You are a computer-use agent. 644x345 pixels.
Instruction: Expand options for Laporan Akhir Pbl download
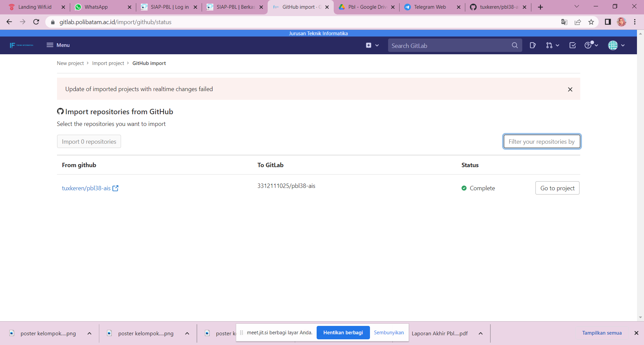tap(480, 333)
